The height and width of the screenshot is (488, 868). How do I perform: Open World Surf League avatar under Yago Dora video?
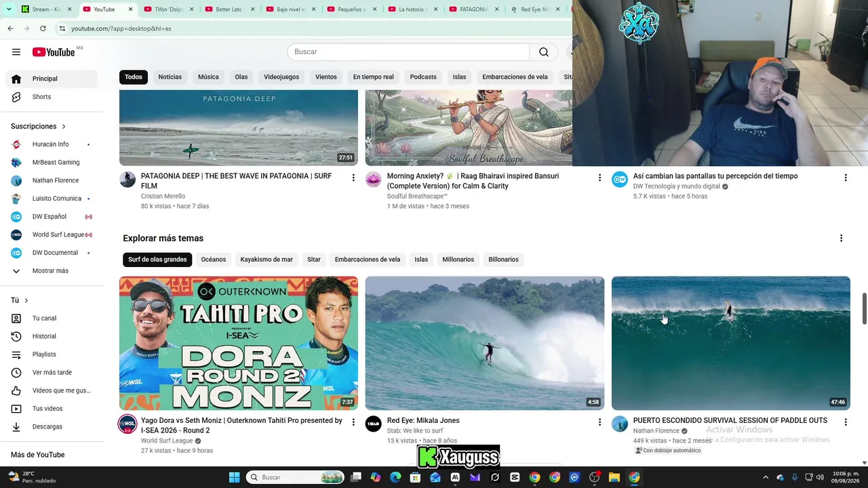[x=127, y=424]
